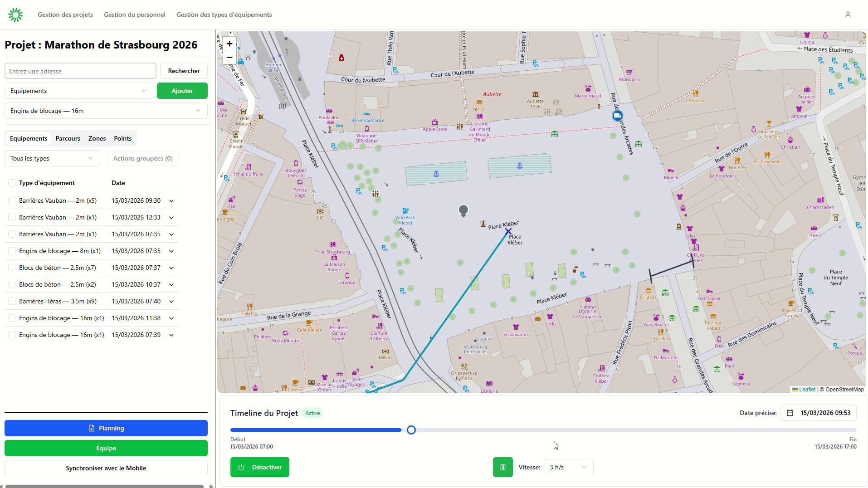The width and height of the screenshot is (868, 488).
Task: Zoom in on the map
Action: [229, 44]
